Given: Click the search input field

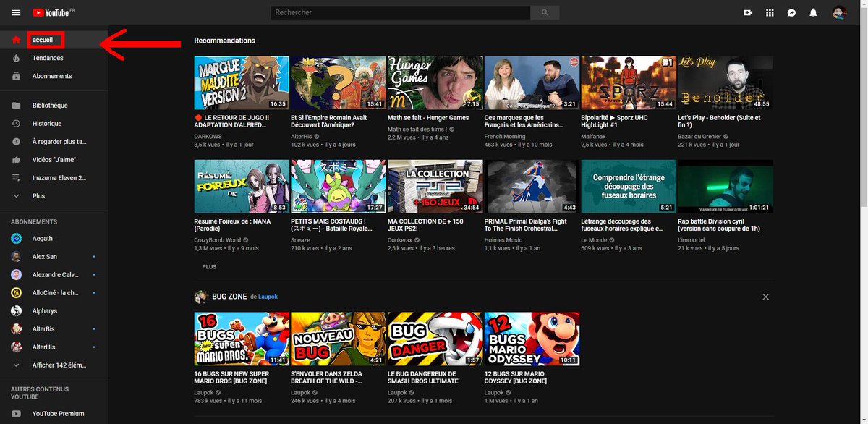Looking at the screenshot, I should [400, 12].
